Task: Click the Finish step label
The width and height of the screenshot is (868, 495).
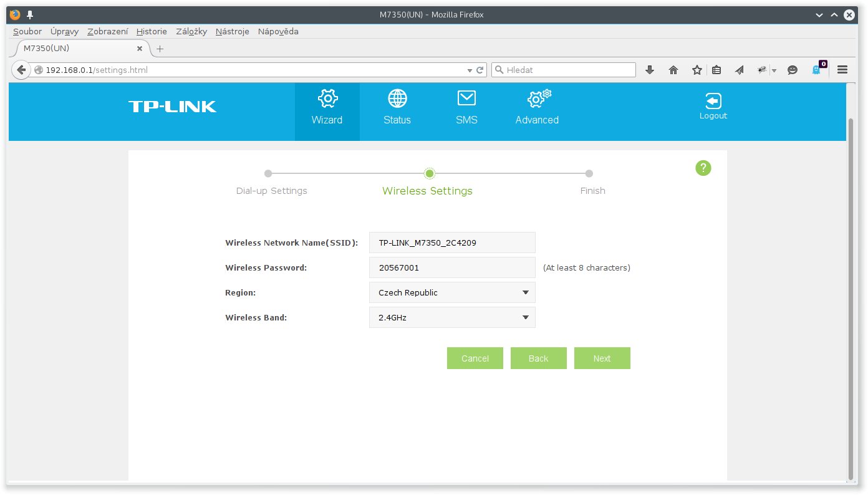Action: 593,191
